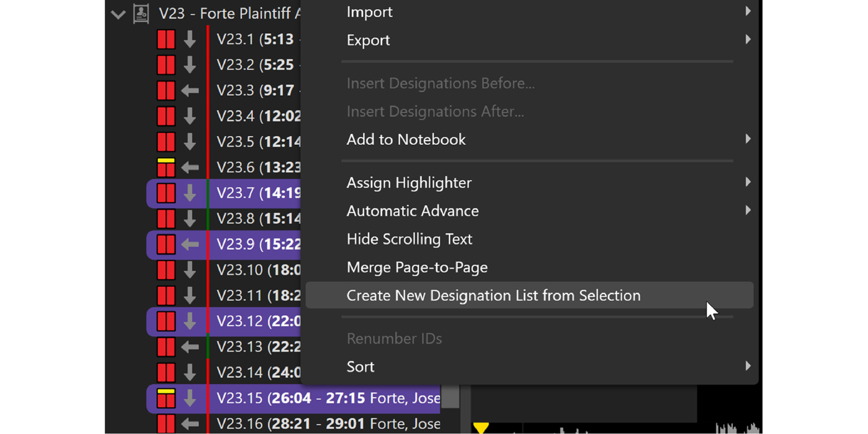Click the left arrow icon on V23.9

190,244
